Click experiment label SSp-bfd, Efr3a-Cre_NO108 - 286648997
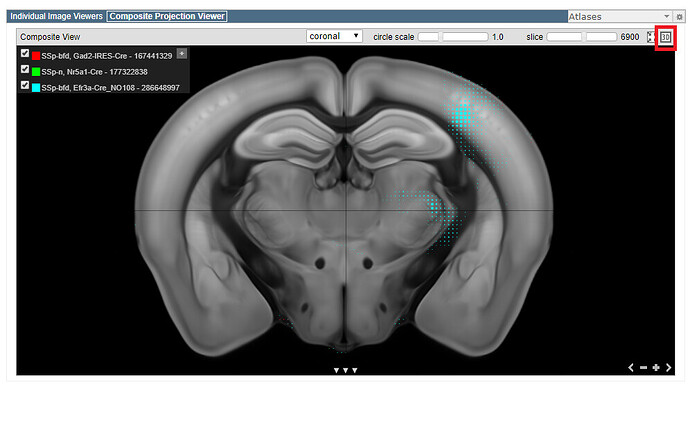Image resolution: width=690 pixels, height=441 pixels. [110, 88]
